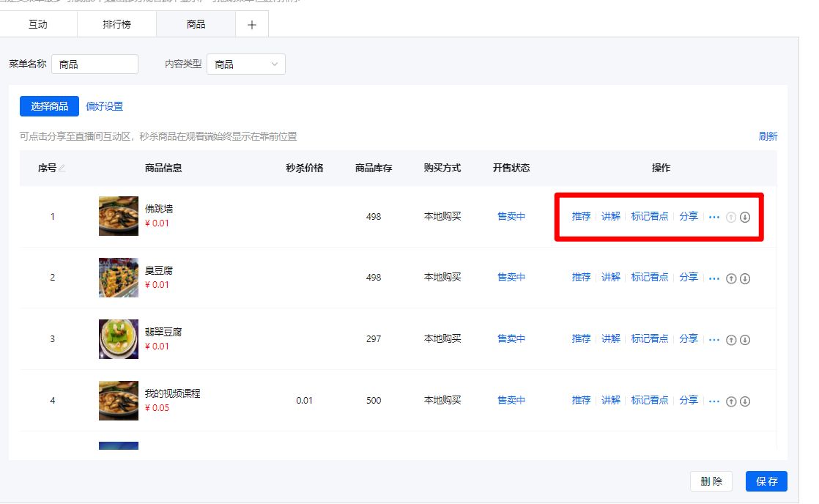The height and width of the screenshot is (504, 819).
Task: Move 翡翠豆腐 up with the up arrow
Action: [730, 340]
